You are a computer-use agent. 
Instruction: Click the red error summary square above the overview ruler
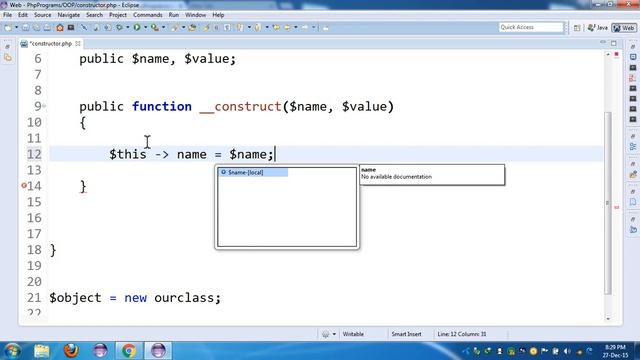[617, 54]
